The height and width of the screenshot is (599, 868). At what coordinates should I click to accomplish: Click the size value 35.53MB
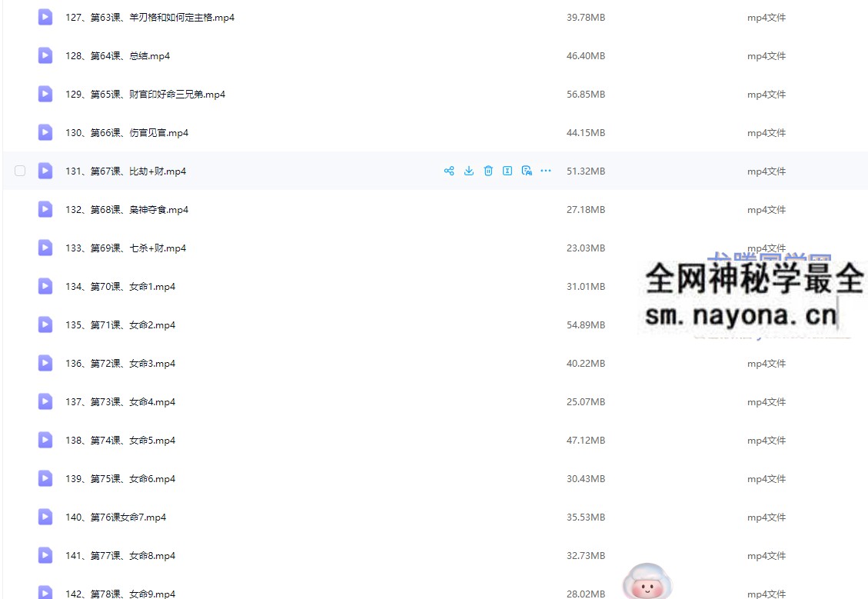(x=586, y=517)
